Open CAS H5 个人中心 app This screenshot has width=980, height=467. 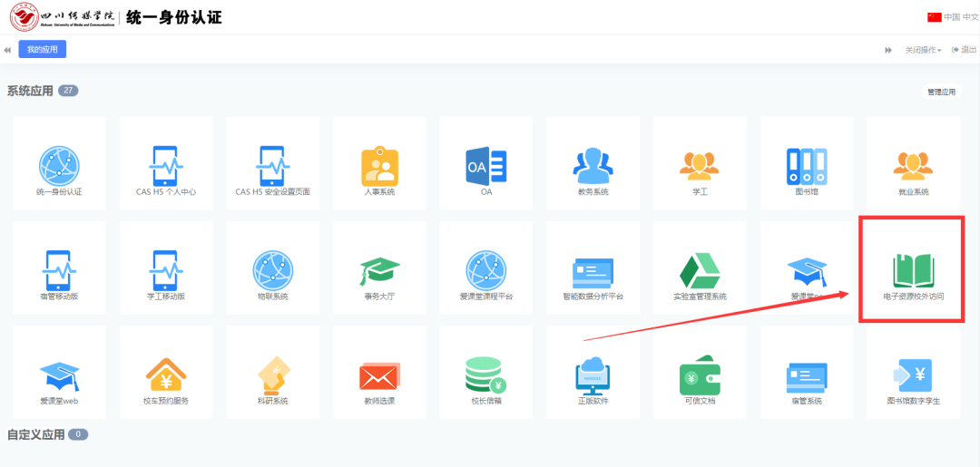[x=166, y=166]
